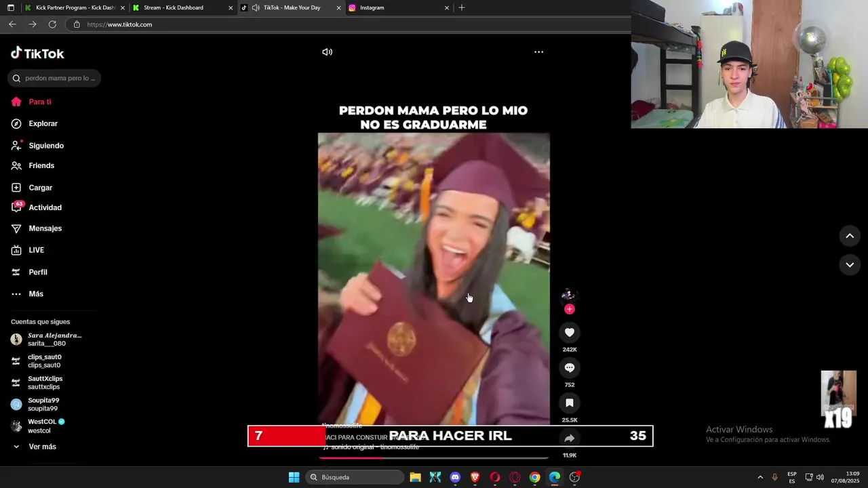
Task: Click the video progress bar
Action: pos(434,457)
